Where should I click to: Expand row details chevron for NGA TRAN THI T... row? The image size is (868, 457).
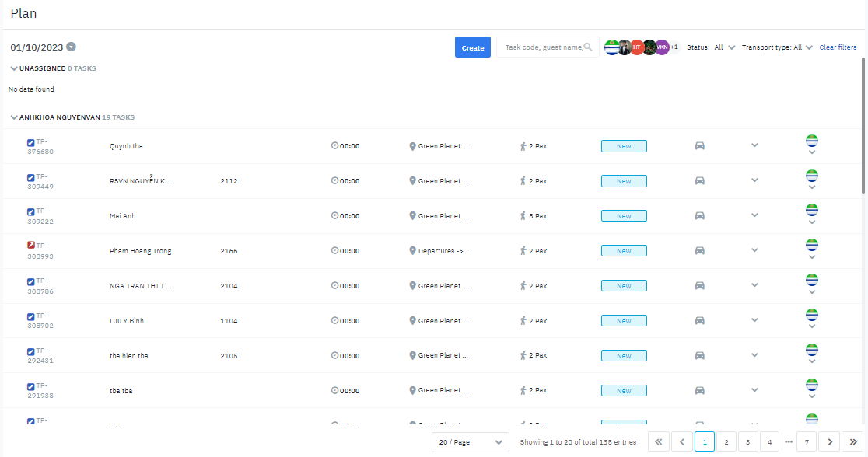pos(754,285)
